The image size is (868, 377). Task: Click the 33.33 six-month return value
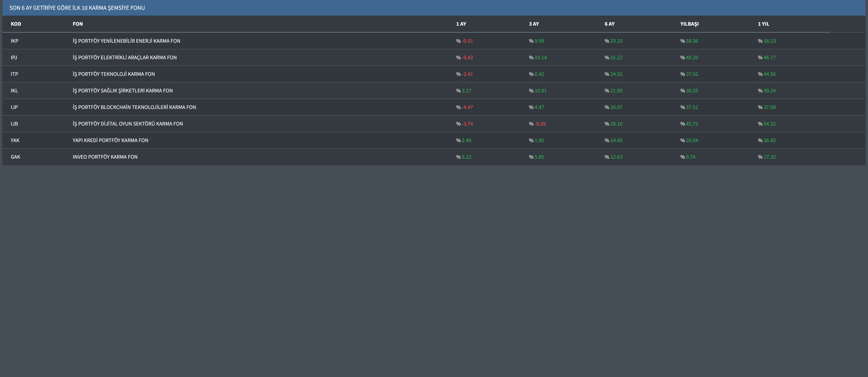click(x=616, y=41)
